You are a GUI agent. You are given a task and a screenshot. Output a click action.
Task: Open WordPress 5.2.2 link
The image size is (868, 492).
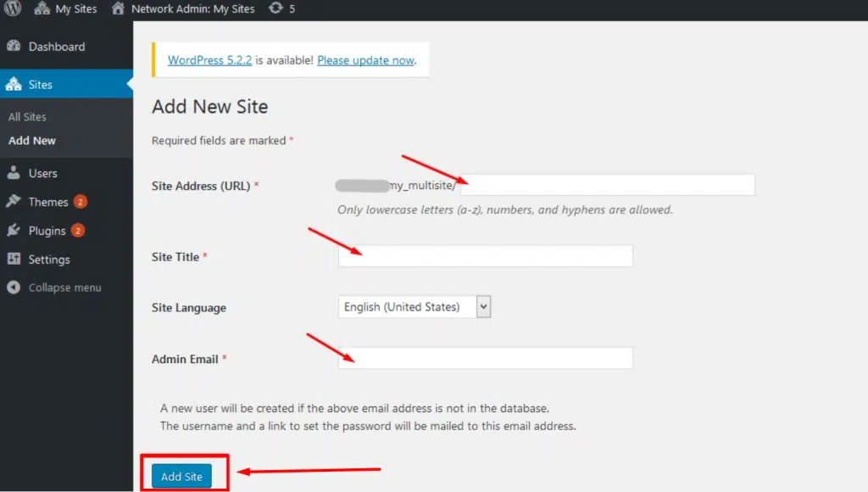point(209,60)
